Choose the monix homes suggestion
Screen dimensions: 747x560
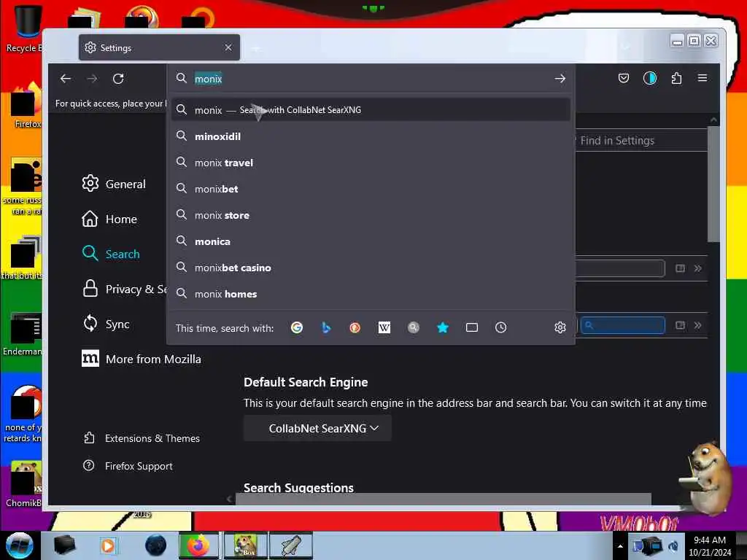[371, 294]
